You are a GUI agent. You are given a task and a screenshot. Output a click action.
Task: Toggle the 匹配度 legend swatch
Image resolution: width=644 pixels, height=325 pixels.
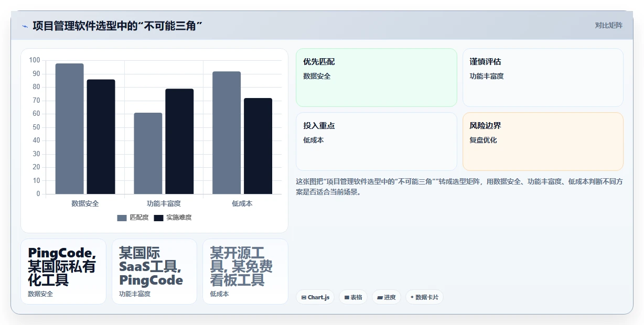pyautogui.click(x=122, y=218)
